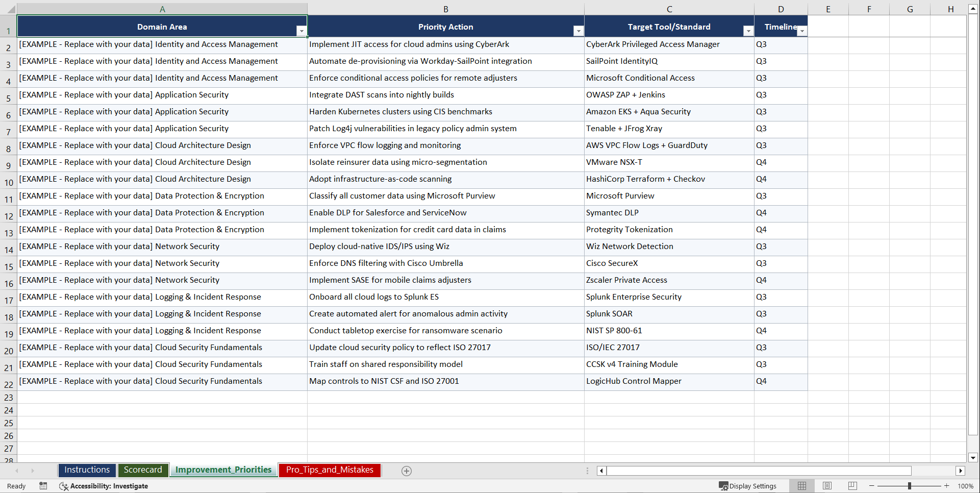Click the Zoom In plus icon
980x493 pixels.
947,486
